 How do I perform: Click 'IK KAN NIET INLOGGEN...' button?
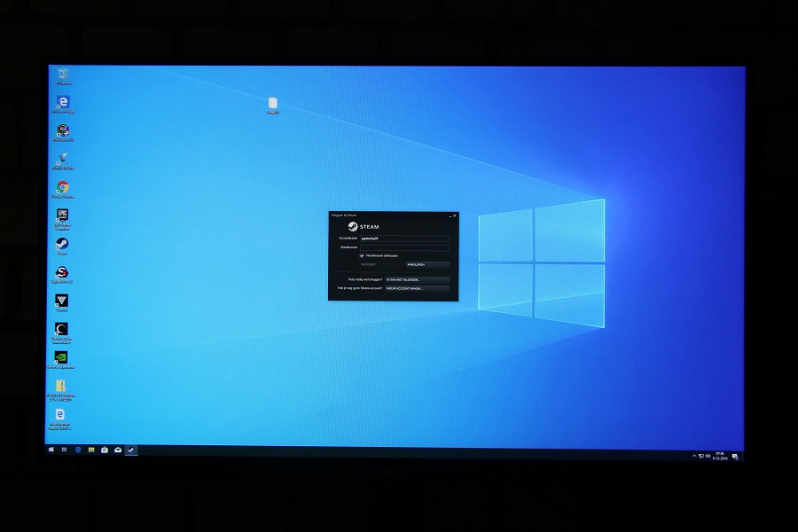[417, 279]
